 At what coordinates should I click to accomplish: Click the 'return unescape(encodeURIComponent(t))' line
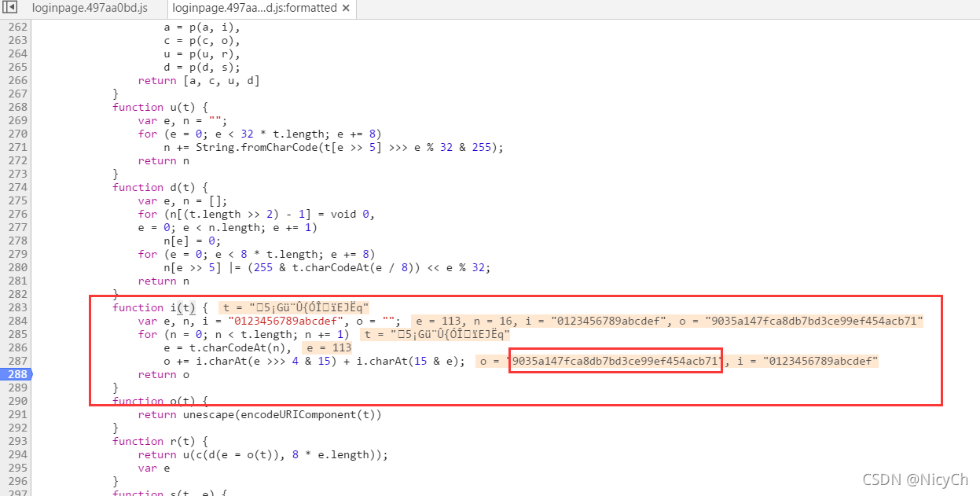click(260, 414)
